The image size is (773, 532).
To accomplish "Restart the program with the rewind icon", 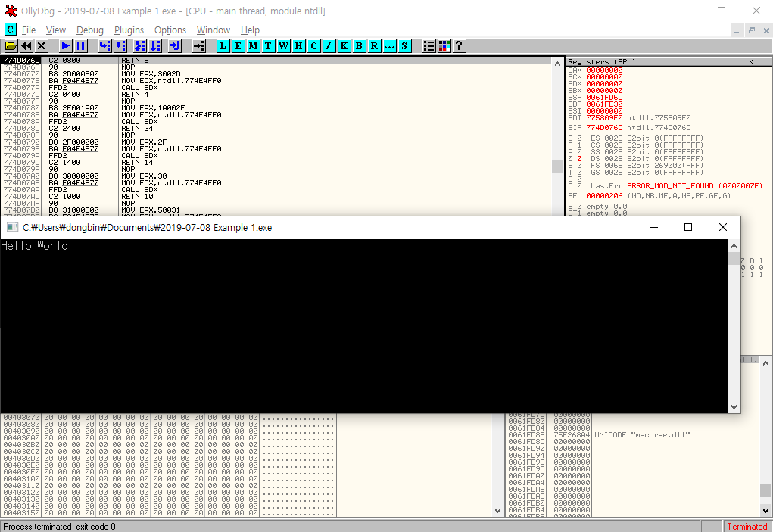I will [26, 46].
